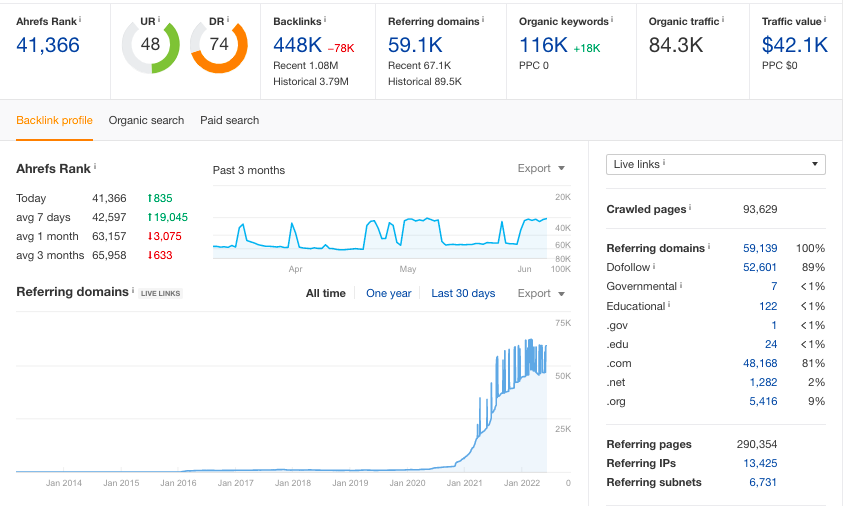Click the info icon beside Organic keywords
This screenshot has height=506, width=848.
[x=612, y=19]
